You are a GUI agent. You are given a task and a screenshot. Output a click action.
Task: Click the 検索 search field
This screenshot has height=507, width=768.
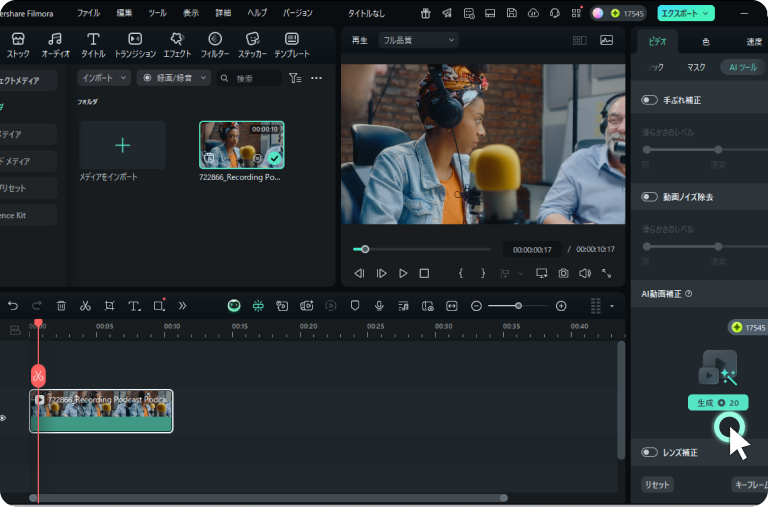tap(249, 78)
